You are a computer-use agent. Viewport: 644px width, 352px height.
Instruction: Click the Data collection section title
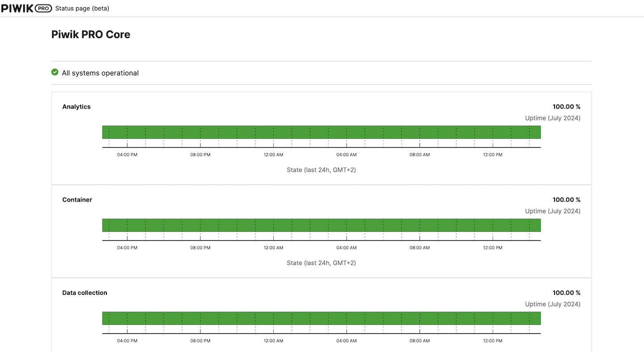(x=85, y=293)
